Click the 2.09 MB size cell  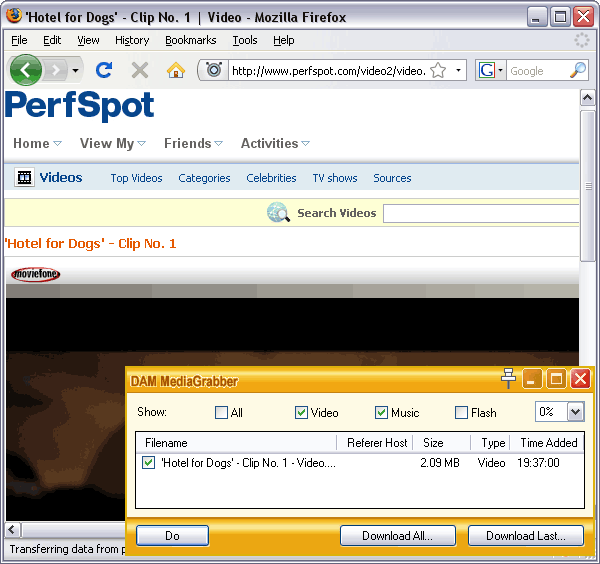(440, 463)
